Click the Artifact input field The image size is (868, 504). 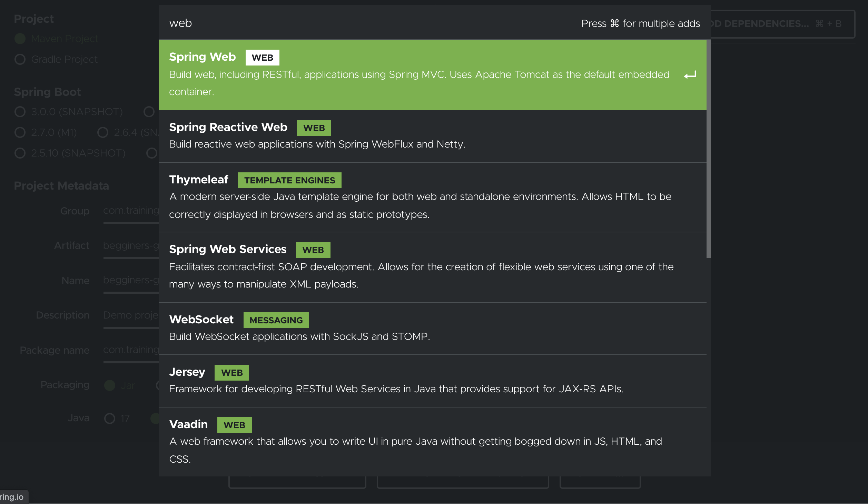[131, 246]
